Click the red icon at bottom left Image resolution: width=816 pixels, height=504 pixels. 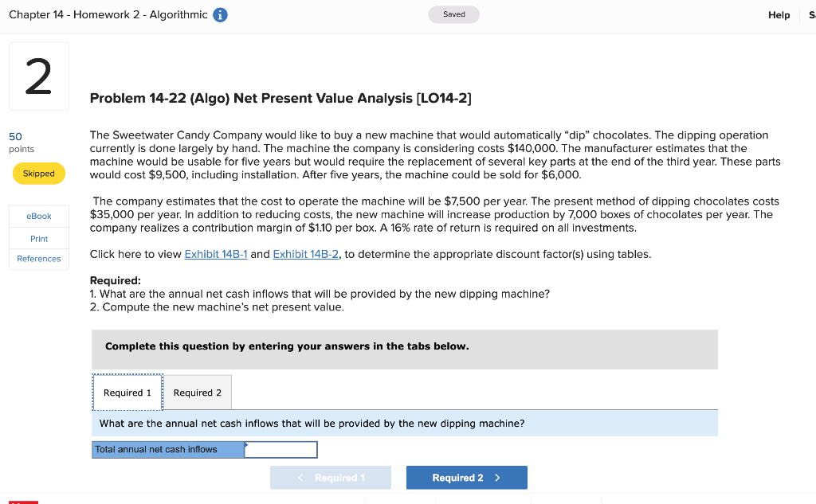22,501
